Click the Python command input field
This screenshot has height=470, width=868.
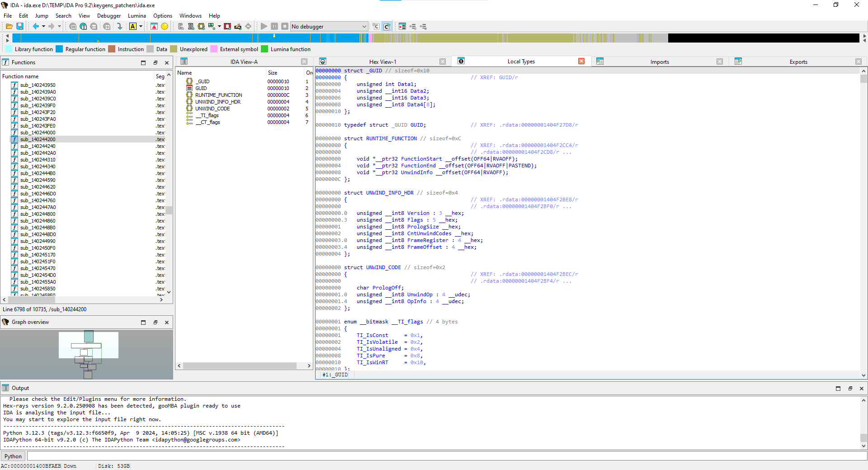(443, 456)
